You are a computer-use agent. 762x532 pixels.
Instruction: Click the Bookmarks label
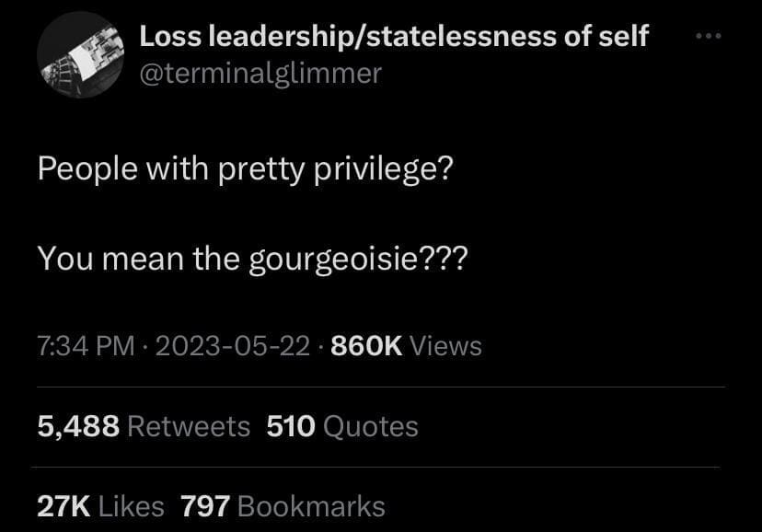pyautogui.click(x=311, y=505)
